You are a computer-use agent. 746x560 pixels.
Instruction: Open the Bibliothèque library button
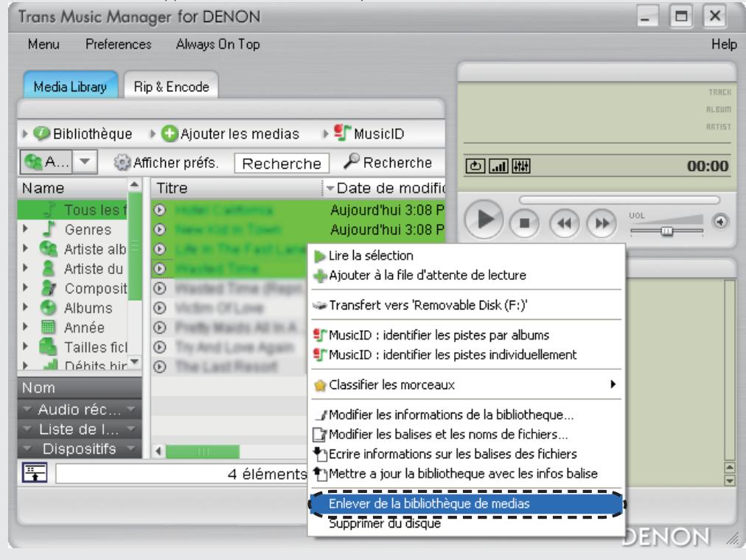coord(83,133)
